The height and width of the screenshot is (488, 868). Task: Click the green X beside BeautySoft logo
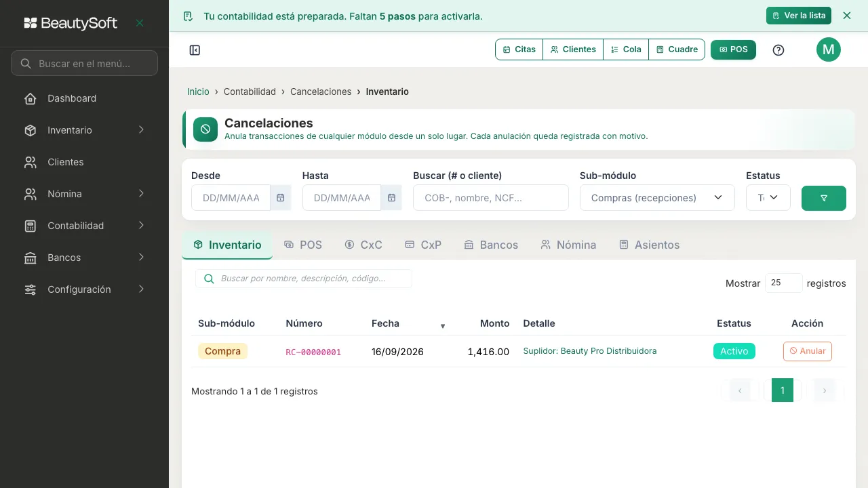[x=140, y=23]
